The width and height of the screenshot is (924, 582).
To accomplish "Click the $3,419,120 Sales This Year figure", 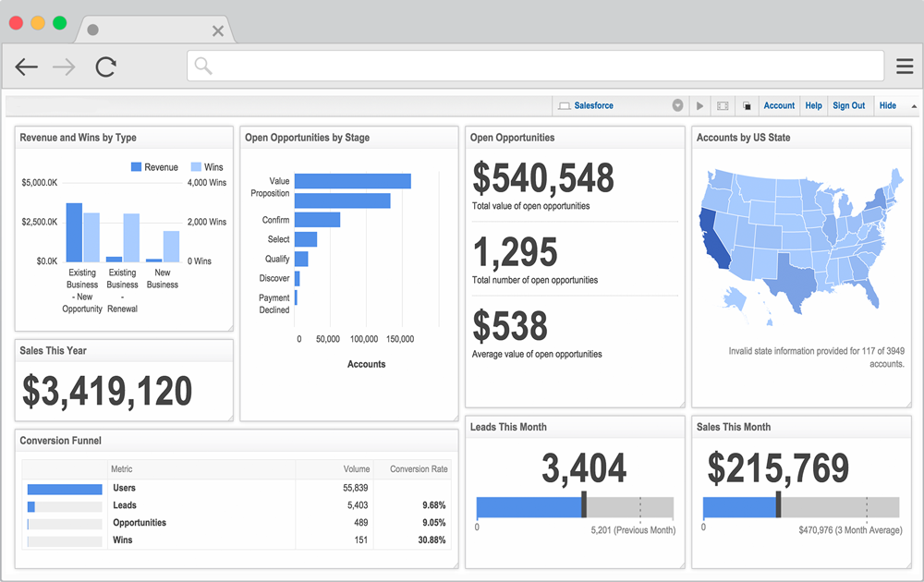I will pyautogui.click(x=107, y=391).
